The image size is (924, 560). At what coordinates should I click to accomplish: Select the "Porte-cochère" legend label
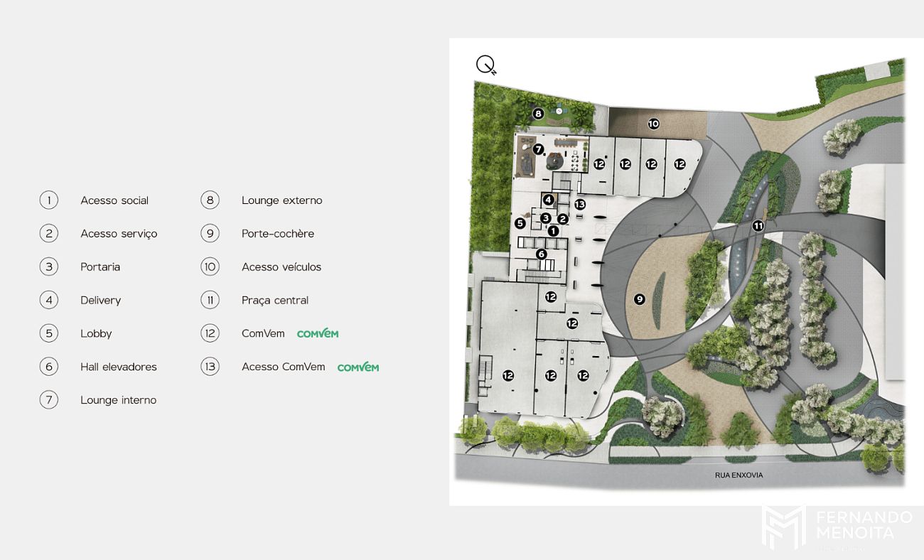(x=277, y=234)
